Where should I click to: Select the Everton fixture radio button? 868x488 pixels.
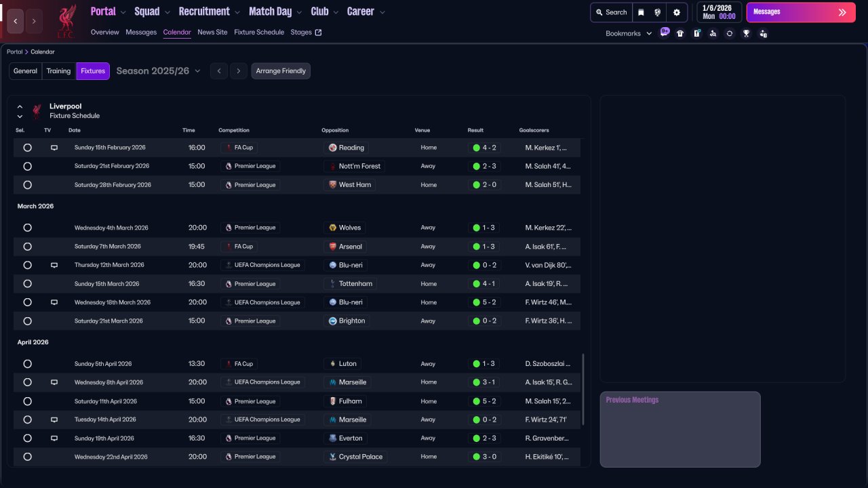coord(27,439)
